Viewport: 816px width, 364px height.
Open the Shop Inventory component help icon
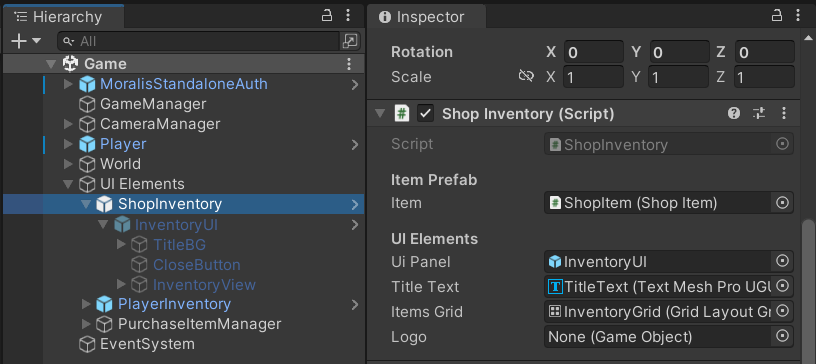click(734, 113)
